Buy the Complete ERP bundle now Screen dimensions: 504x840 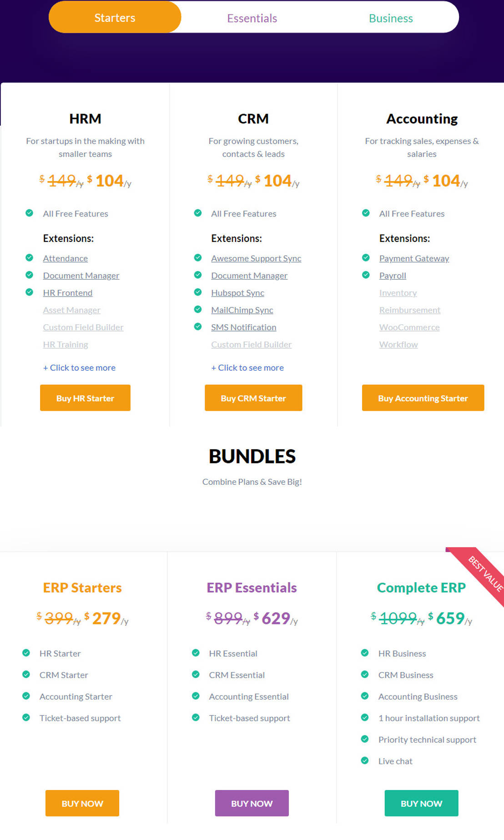421,803
